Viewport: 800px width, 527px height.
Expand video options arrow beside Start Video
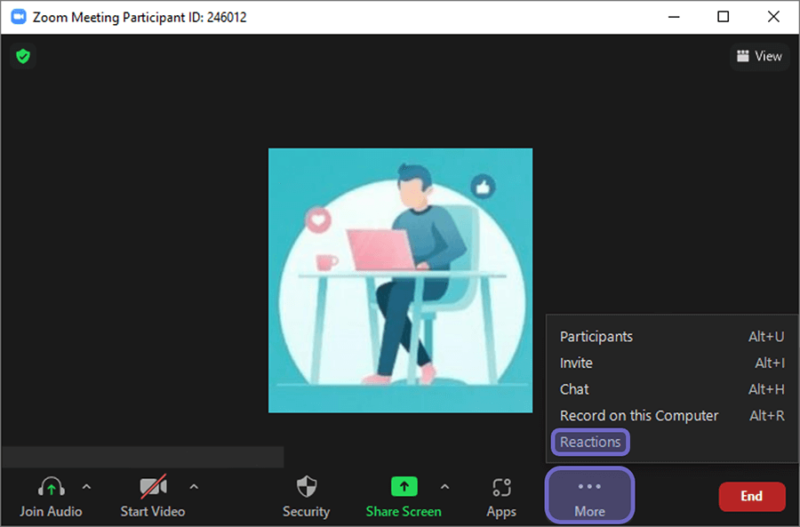coord(194,487)
